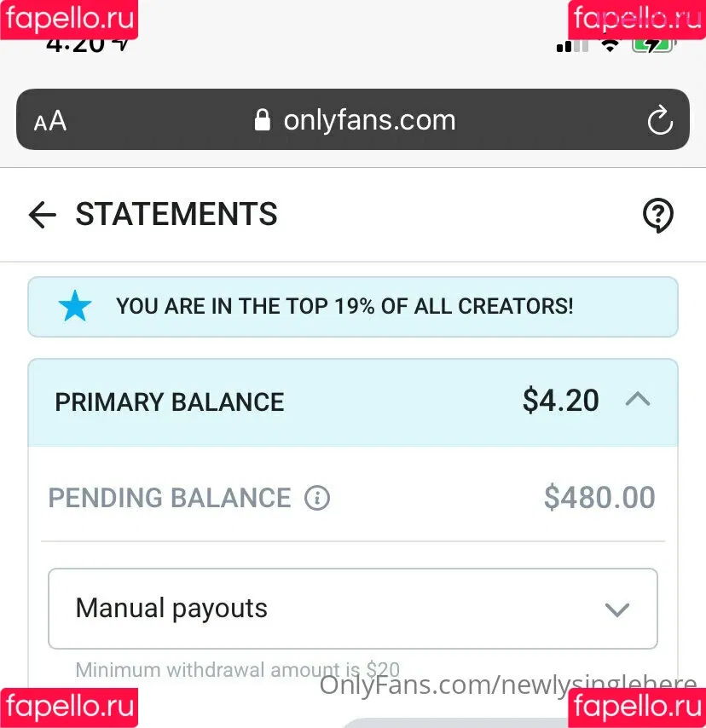Tap the padlock icon in address bar
This screenshot has height=728, width=706.
pyautogui.click(x=263, y=120)
